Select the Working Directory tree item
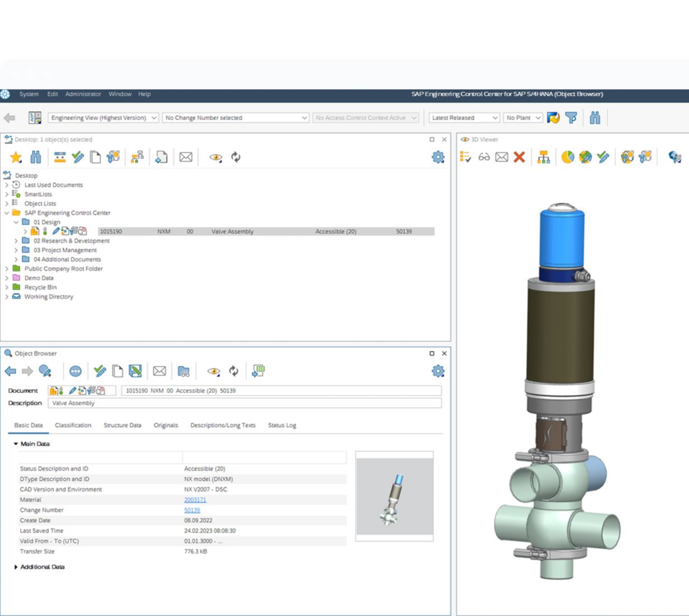The image size is (689, 616). click(x=49, y=297)
